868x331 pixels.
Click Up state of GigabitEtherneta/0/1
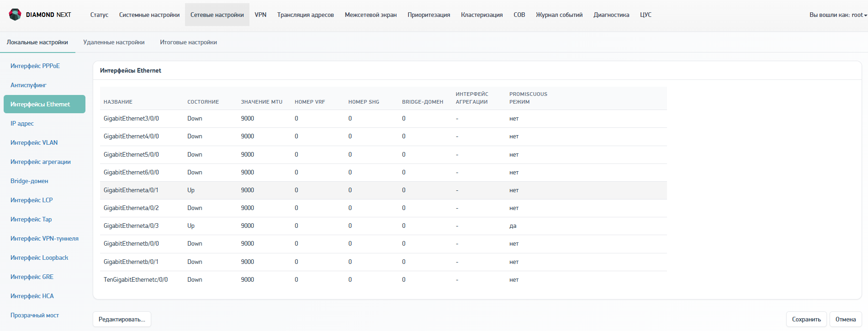pyautogui.click(x=191, y=190)
